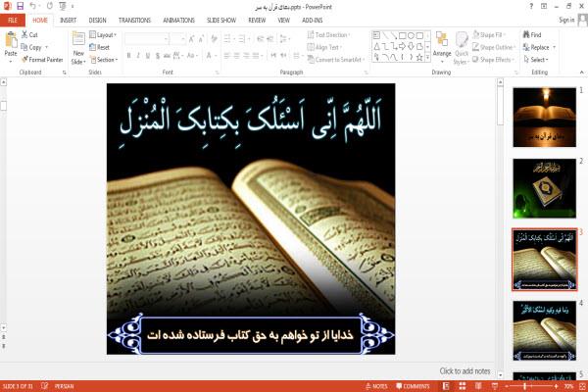Start Slide Show from the status bar icon
588x392 pixels.
(x=495, y=385)
